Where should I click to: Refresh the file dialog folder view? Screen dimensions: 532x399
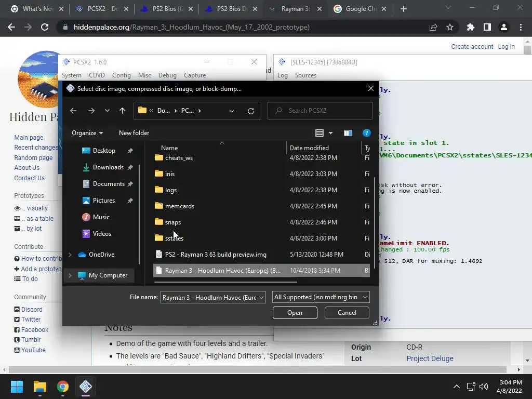coord(251,111)
